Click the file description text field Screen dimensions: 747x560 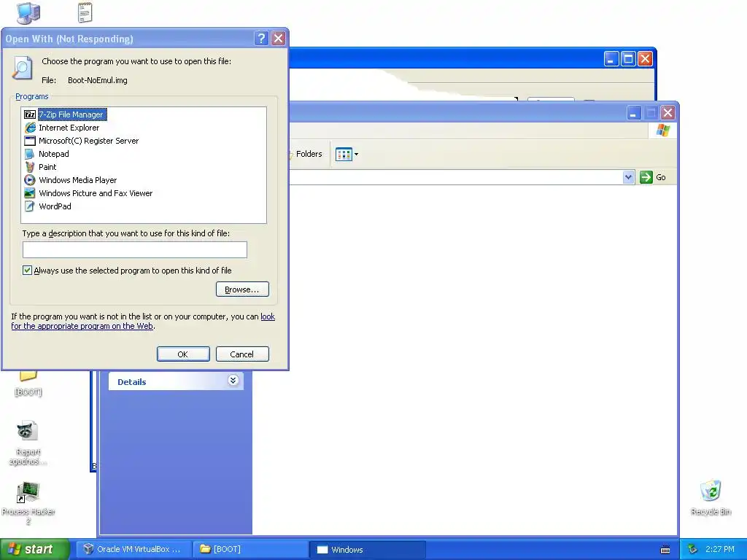tap(135, 249)
